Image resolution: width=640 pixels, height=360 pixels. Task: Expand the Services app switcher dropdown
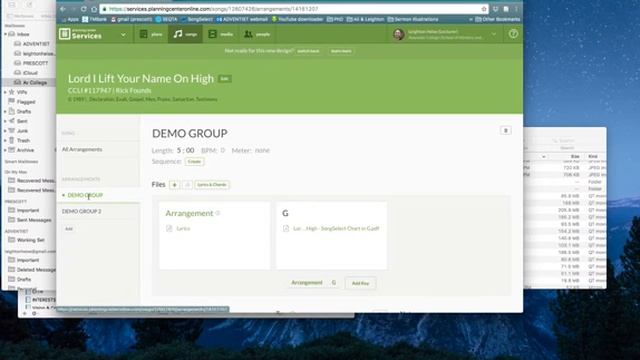click(x=123, y=35)
